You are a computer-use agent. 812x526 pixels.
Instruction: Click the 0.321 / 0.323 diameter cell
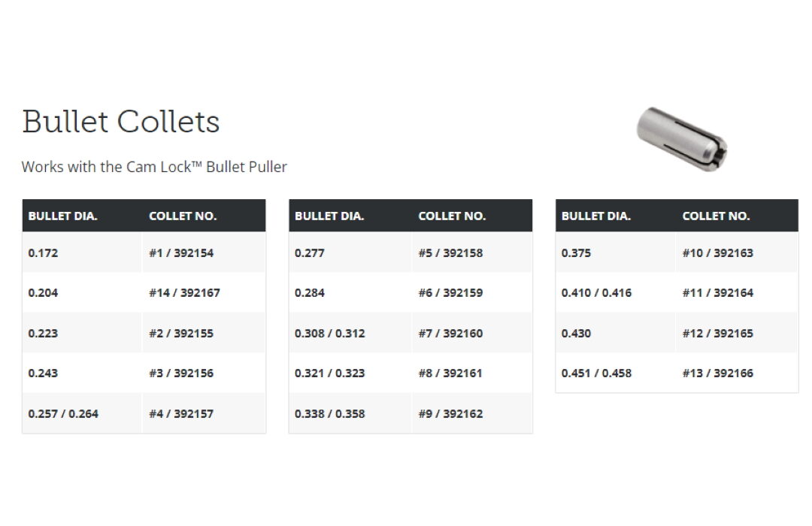(330, 373)
